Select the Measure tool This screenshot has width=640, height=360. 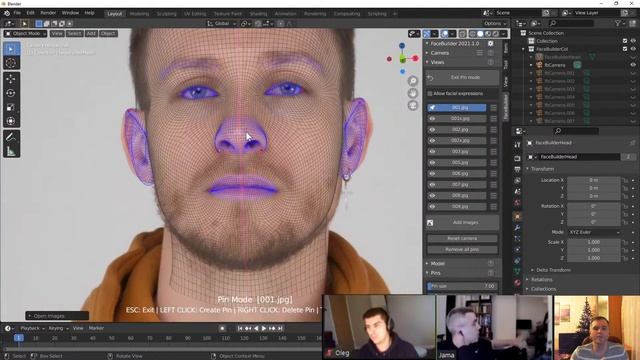coord(11,151)
